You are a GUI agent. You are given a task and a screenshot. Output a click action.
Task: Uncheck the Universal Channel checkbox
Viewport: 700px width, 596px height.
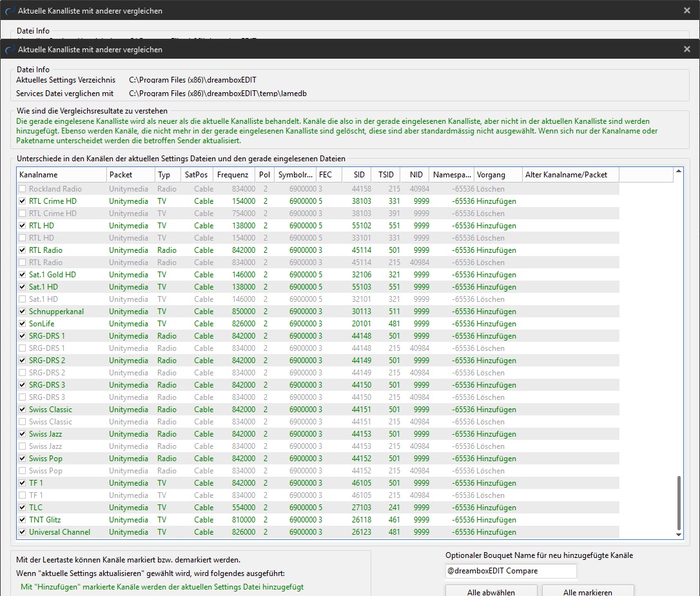coord(23,532)
